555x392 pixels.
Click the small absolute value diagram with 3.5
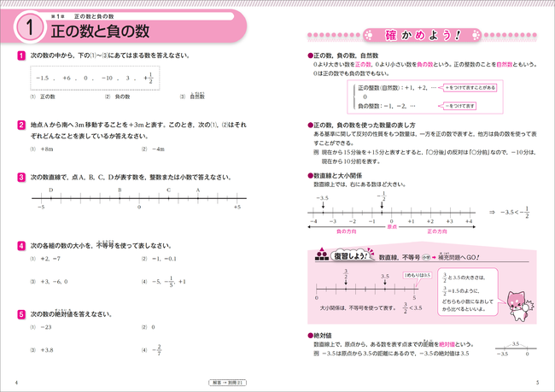[516, 349]
